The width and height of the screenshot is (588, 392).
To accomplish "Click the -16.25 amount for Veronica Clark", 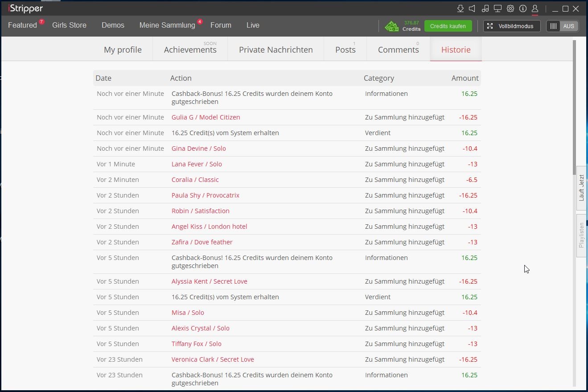I will click(468, 359).
